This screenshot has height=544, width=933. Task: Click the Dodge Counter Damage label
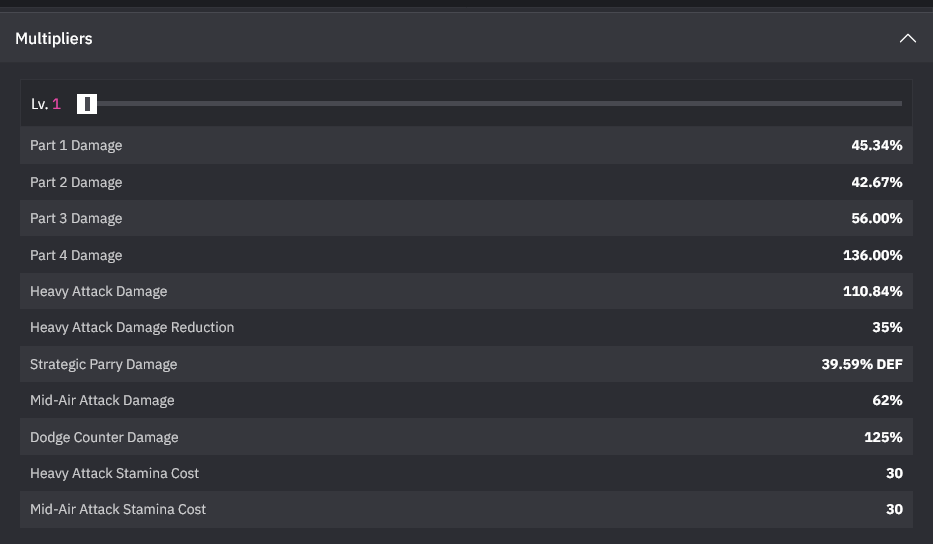point(104,437)
